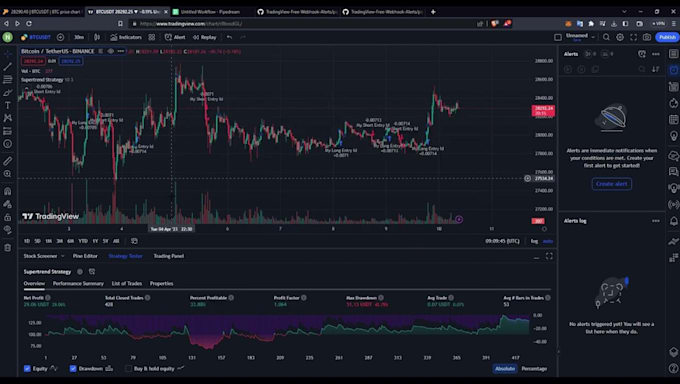
Task: Switch to Untitled Workflow Pipedream browser tab
Action: pyautogui.click(x=210, y=12)
